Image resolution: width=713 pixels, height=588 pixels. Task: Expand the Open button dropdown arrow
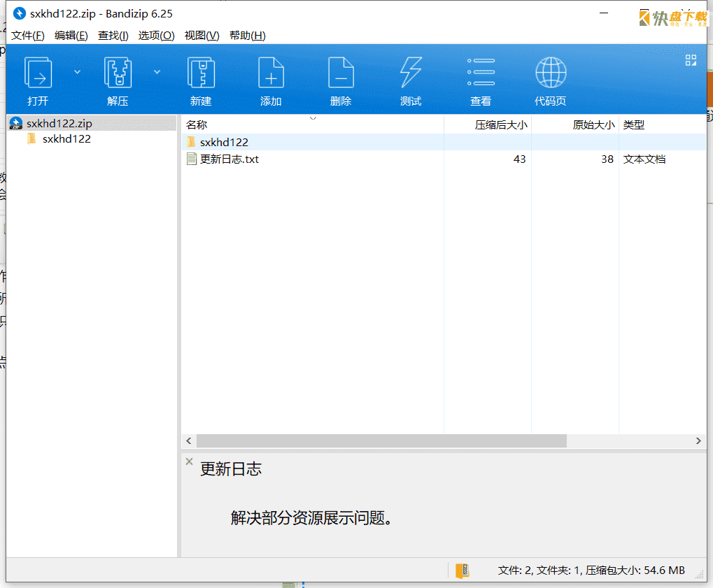click(x=77, y=72)
